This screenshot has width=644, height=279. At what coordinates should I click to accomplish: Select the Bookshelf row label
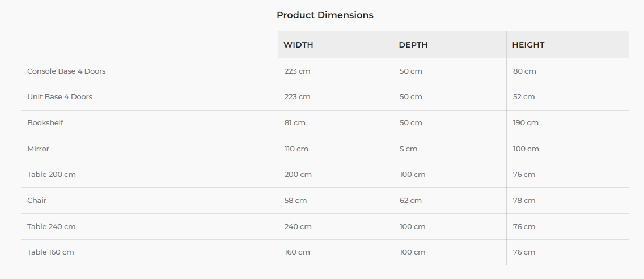[x=45, y=123]
